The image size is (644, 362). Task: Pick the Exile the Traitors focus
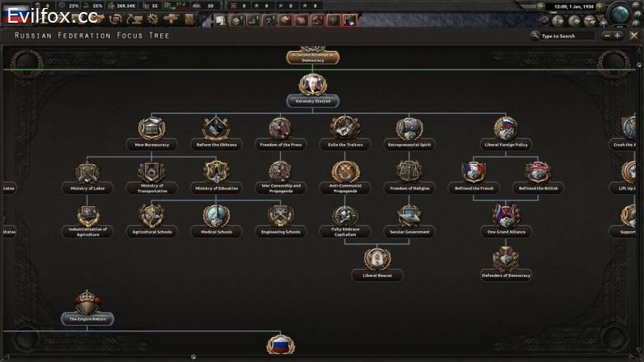[345, 129]
